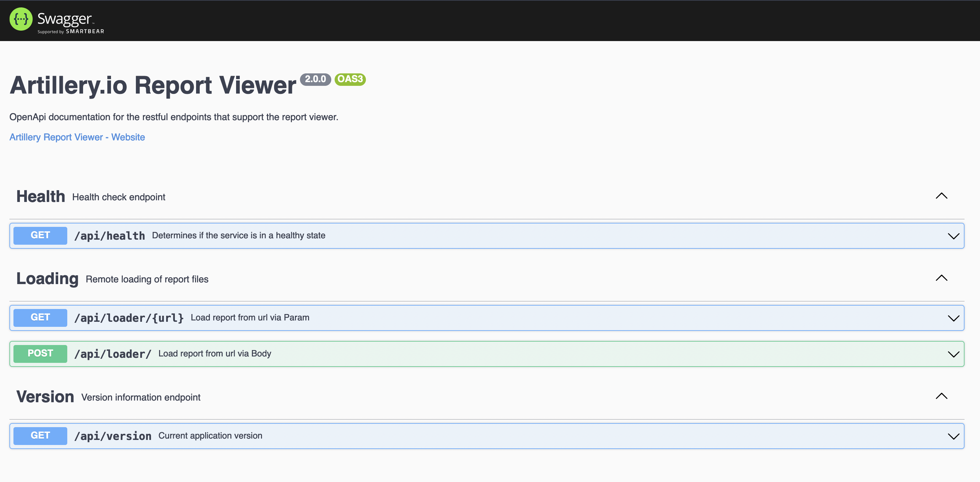The image size is (980, 482).
Task: Expand /api/version endpoint arrow
Action: (953, 436)
